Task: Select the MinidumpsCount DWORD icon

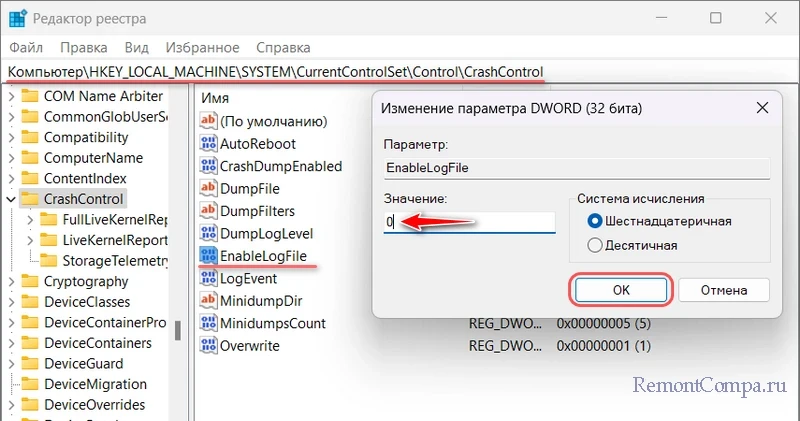Action: coord(208,324)
